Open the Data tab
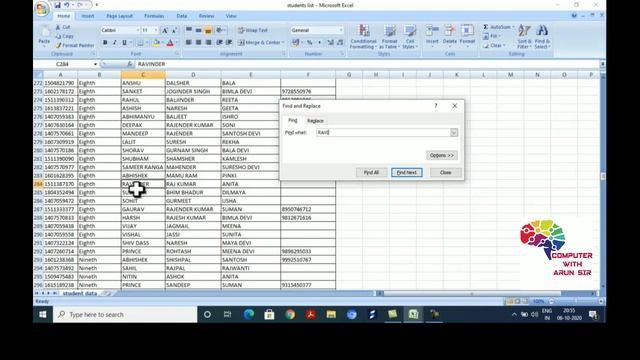The image size is (640, 360). pyautogui.click(x=182, y=16)
